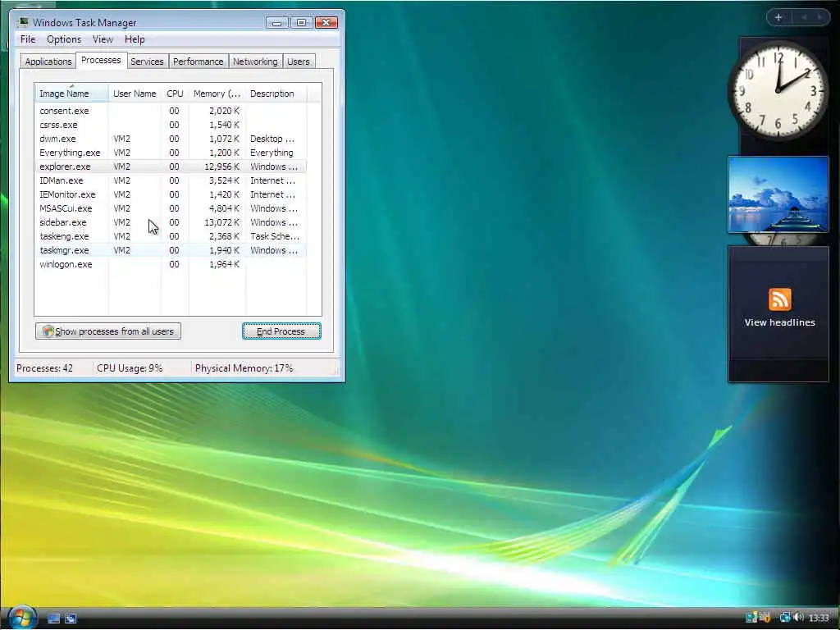Click the 2,020 K memory value
Screen dimensions: 840x630
224,111
